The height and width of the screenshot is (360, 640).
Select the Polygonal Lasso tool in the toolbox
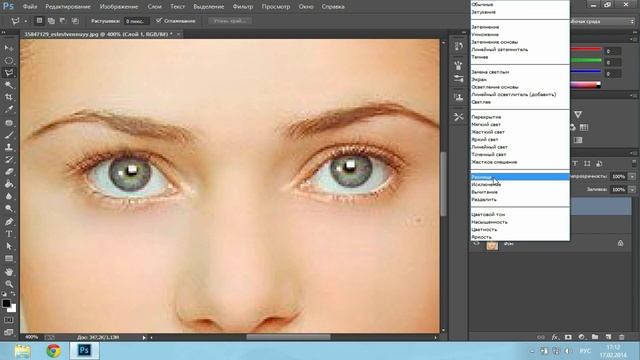pos(9,73)
